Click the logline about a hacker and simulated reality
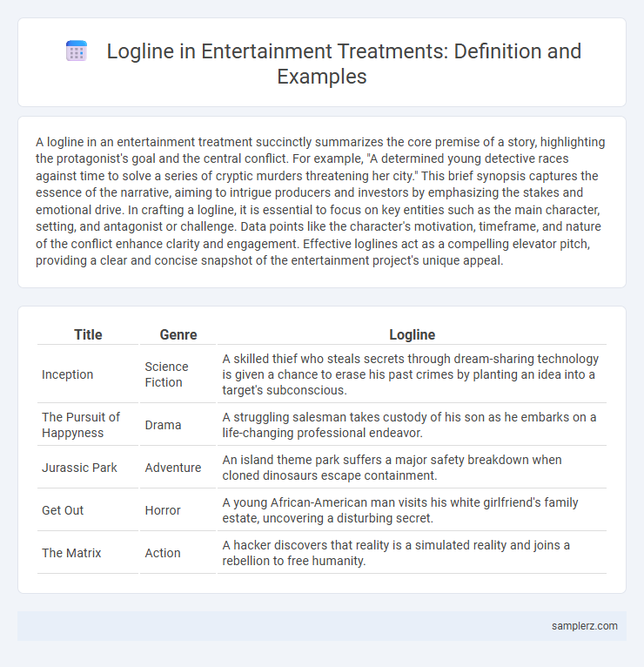The image size is (644, 667). coord(412,552)
